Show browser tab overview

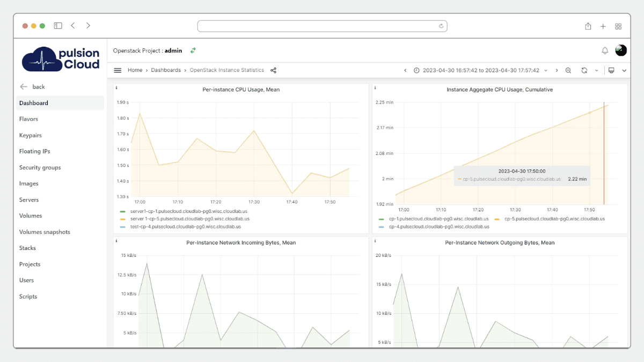[618, 26]
